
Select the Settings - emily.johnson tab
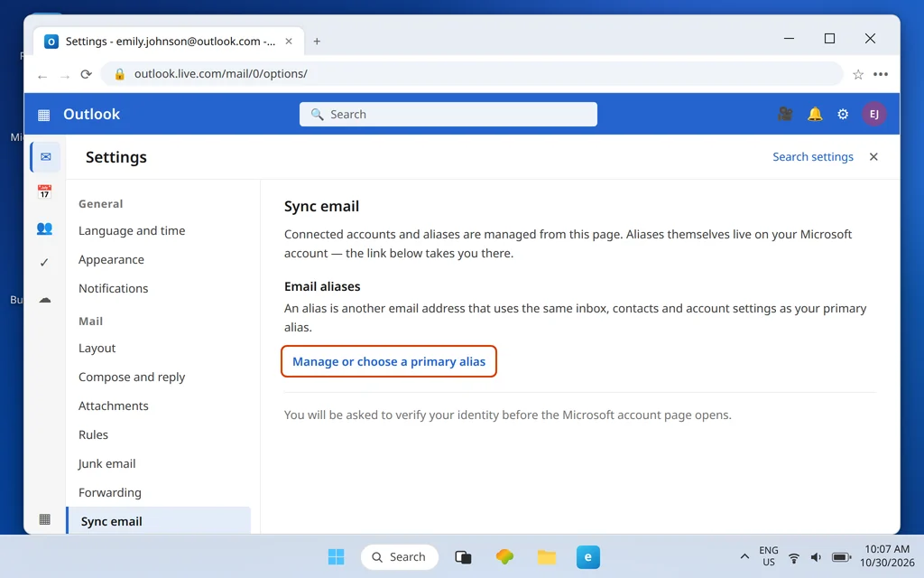169,42
